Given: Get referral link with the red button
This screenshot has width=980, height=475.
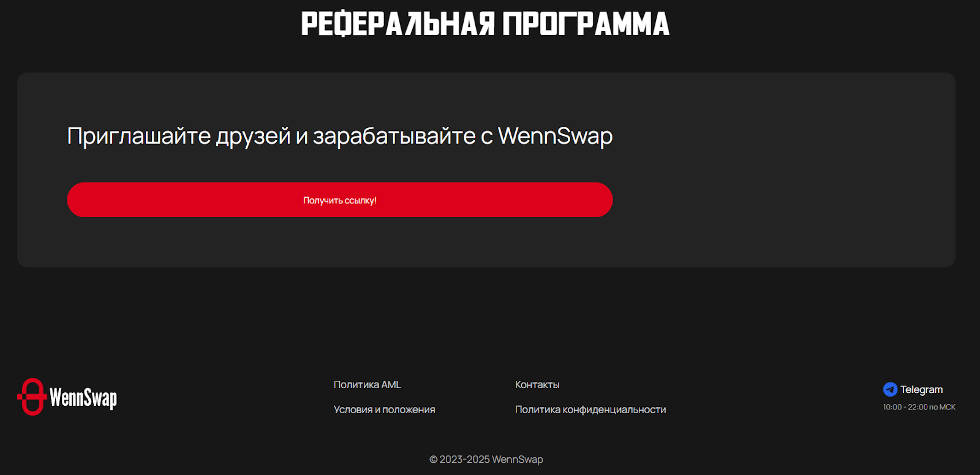Looking at the screenshot, I should click(x=340, y=200).
